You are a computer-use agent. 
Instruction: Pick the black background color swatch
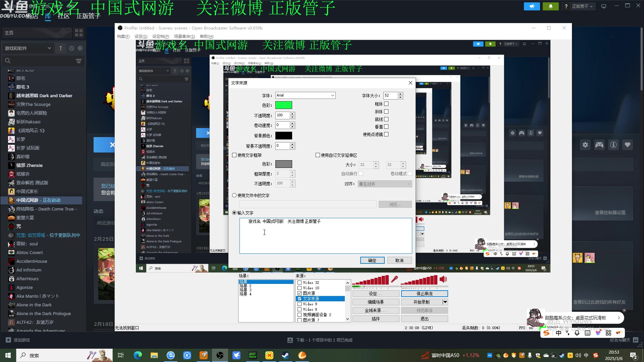tap(284, 136)
